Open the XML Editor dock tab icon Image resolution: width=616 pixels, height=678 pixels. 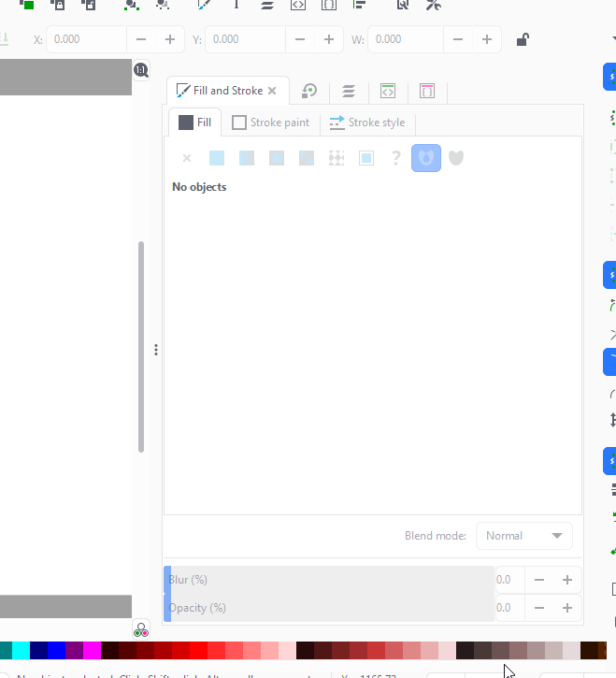click(388, 91)
